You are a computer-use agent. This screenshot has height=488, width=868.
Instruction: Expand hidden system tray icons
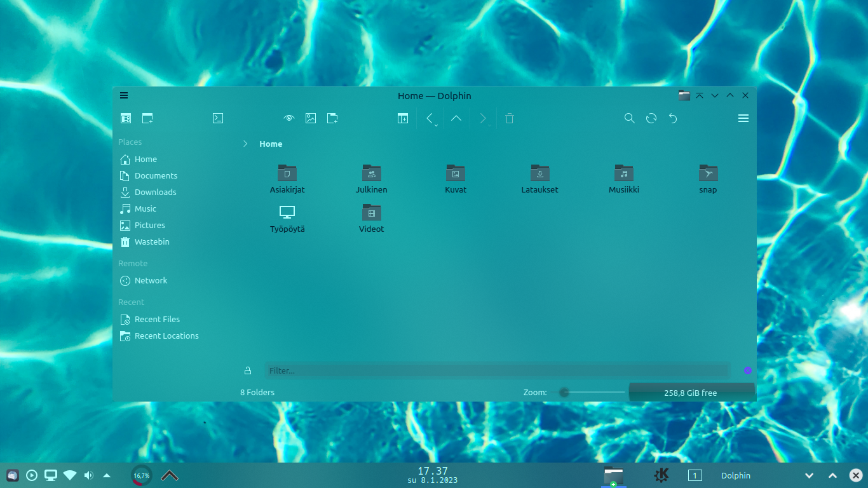coord(107,475)
